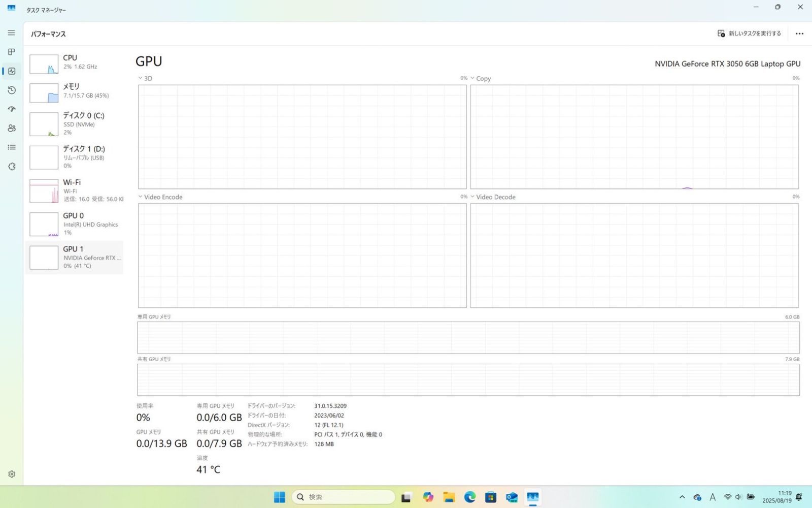This screenshot has height=508, width=812.
Task: Select the CPU performance item
Action: [x=75, y=63]
